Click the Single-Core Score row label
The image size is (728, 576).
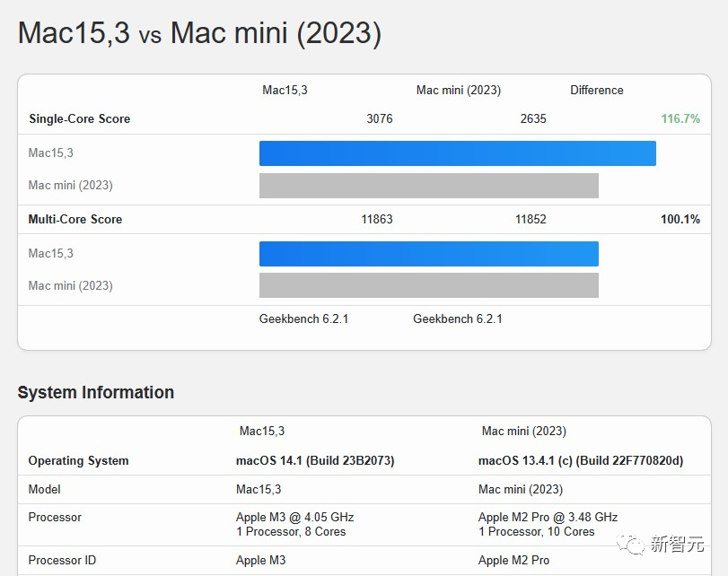[x=79, y=118]
